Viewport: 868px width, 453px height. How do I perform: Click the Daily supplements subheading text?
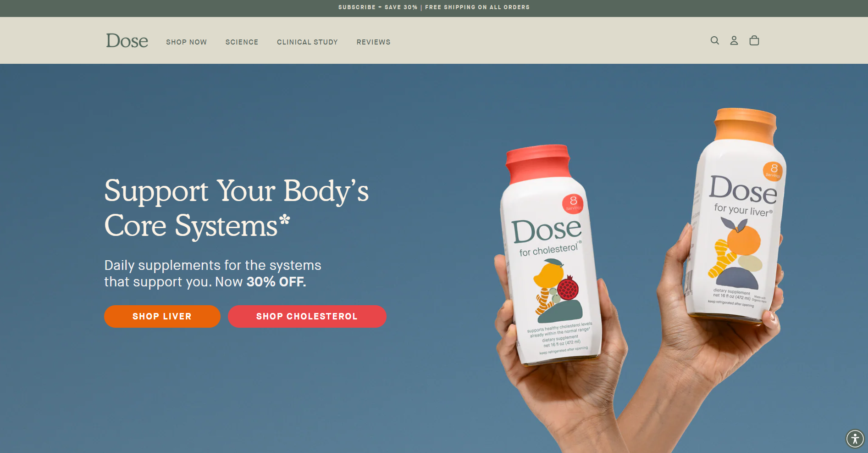213,273
